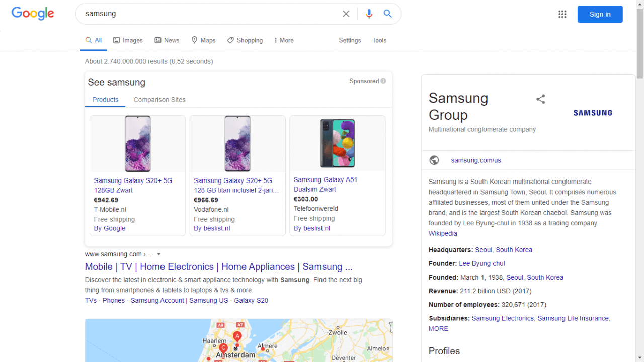Open T-Mobile Galaxy S20+ product image
This screenshot has height=362, width=644.
tap(137, 144)
